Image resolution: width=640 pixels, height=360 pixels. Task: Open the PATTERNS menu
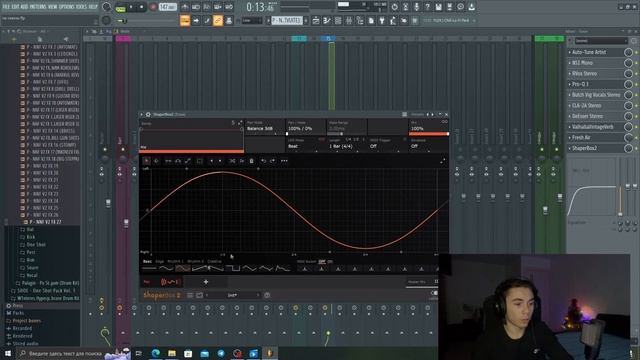[x=39, y=7]
